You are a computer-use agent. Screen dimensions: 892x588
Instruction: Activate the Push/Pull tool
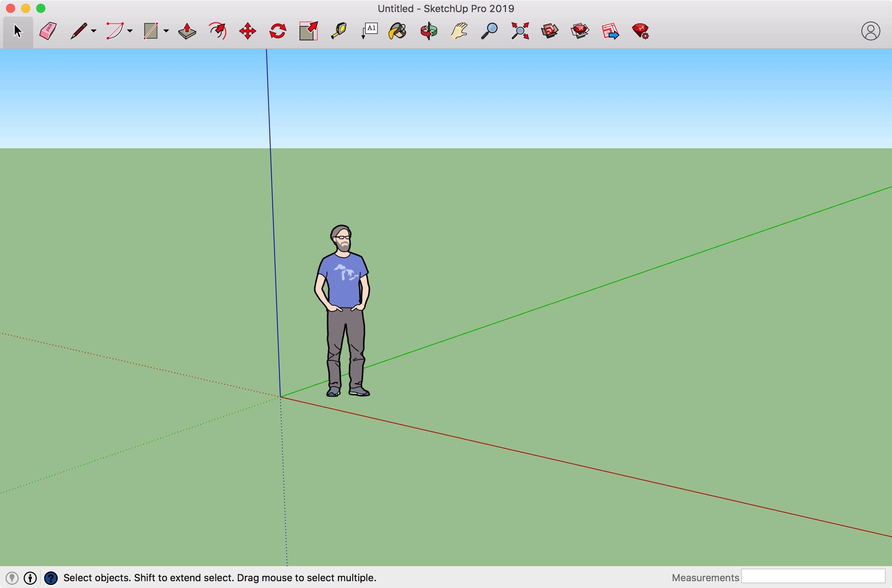tap(187, 31)
